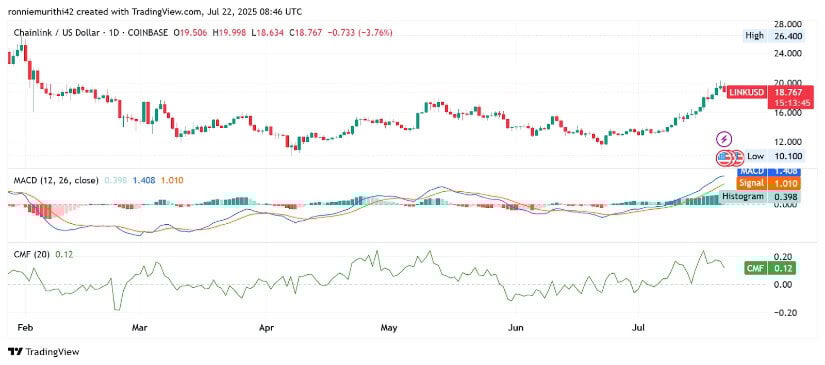Select the MACD (12, 26, close) indicator legend

[x=56, y=180]
